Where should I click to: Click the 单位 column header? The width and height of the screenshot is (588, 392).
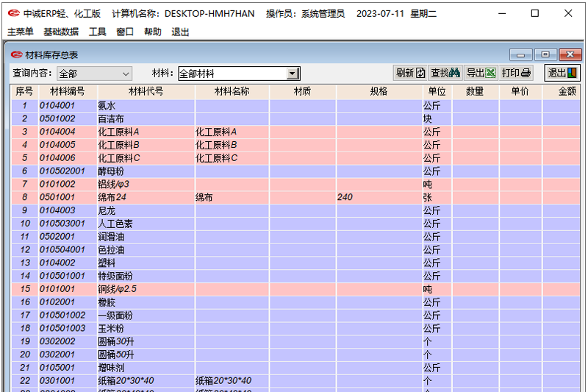click(437, 91)
